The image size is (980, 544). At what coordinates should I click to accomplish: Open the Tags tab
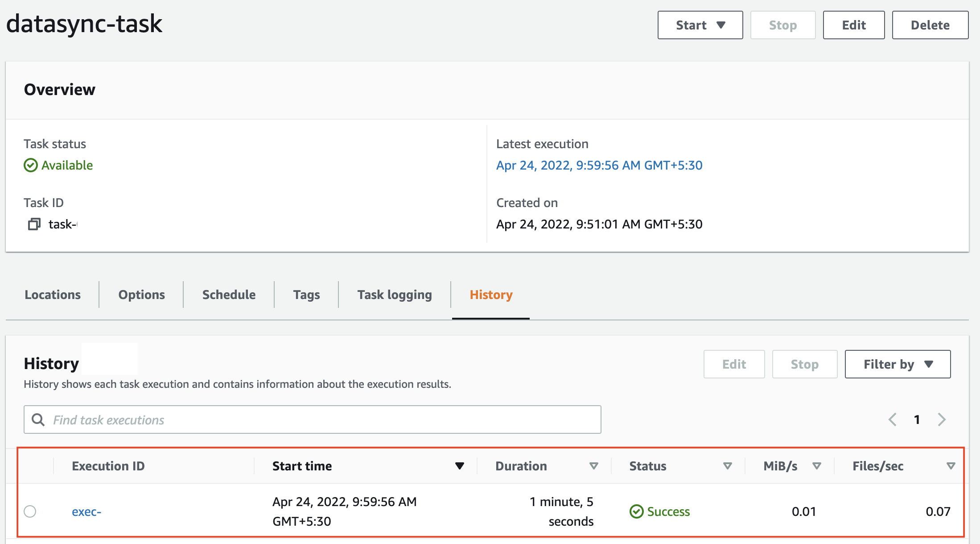306,295
